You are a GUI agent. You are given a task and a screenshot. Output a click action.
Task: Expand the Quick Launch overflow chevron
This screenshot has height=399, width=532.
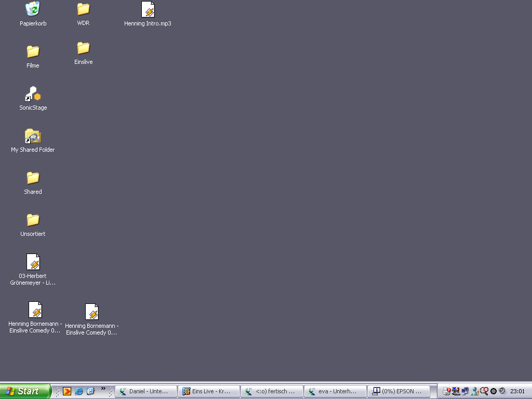point(103,388)
